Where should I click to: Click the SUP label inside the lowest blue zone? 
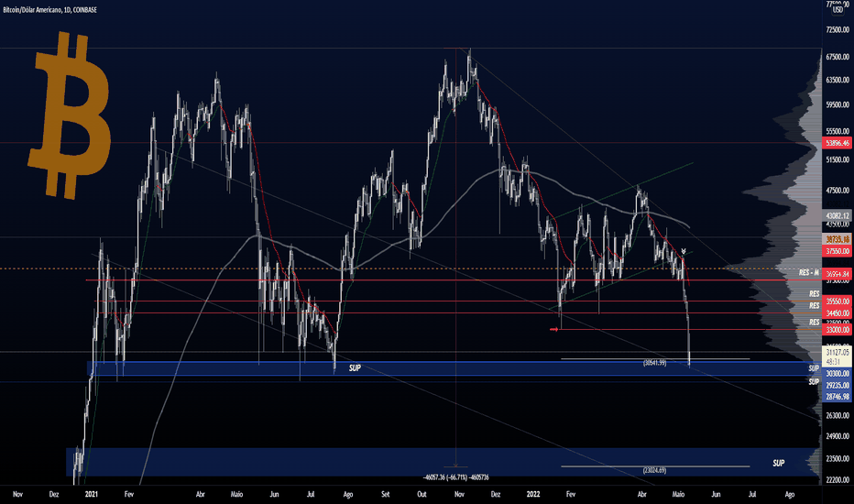(x=778, y=463)
